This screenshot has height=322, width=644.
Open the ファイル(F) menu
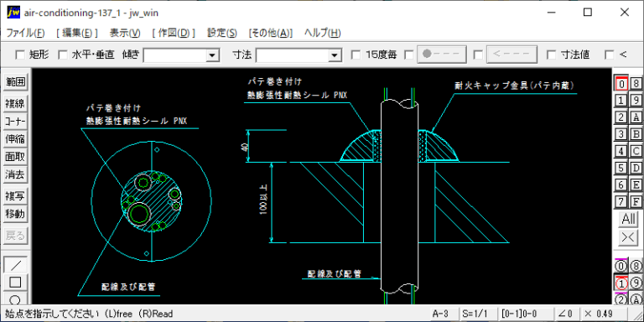(x=25, y=34)
